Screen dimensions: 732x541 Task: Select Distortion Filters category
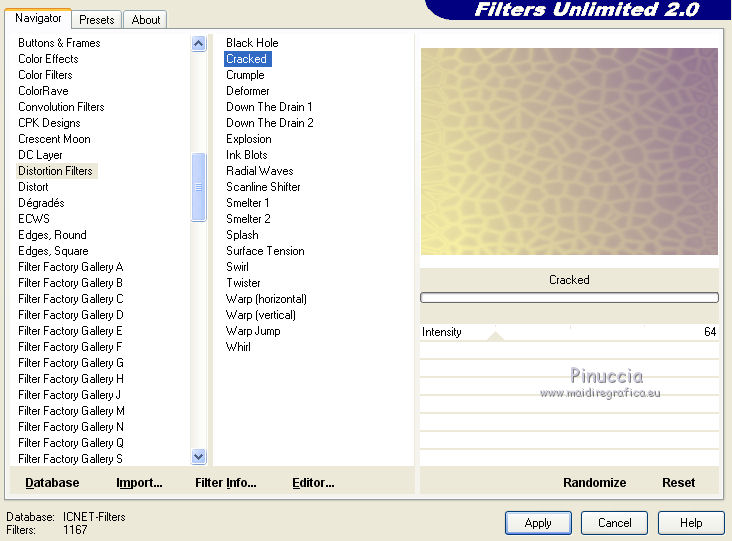(x=55, y=171)
